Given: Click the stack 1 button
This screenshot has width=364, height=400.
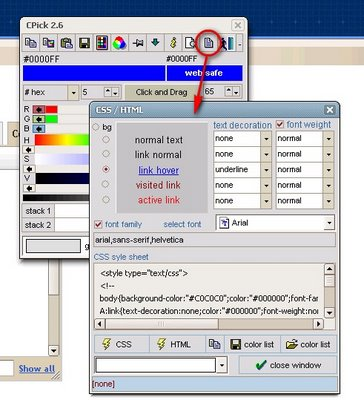Looking at the screenshot, I should coord(38,211).
